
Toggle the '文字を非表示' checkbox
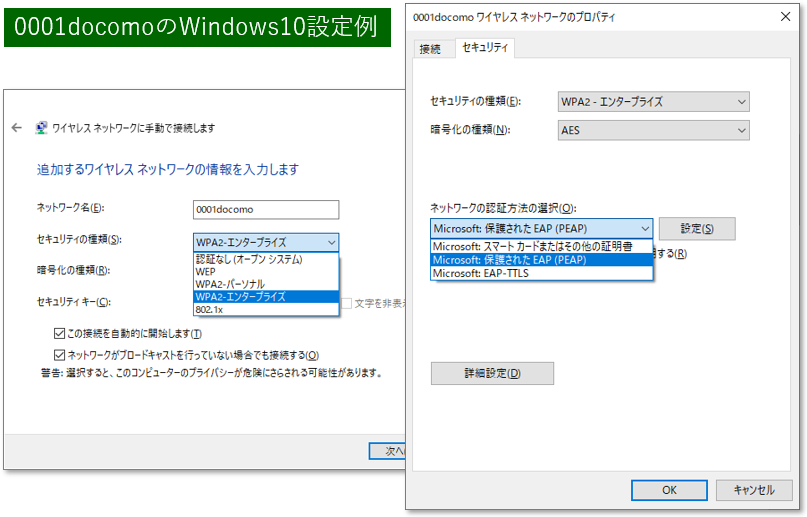(x=346, y=304)
